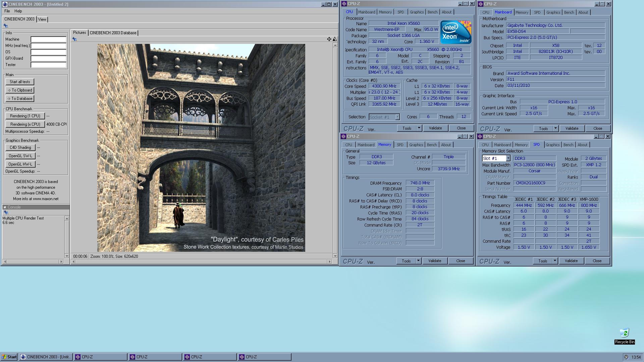Open the Tools dropdown arrow in CPU-Z SPD window

pos(554,261)
